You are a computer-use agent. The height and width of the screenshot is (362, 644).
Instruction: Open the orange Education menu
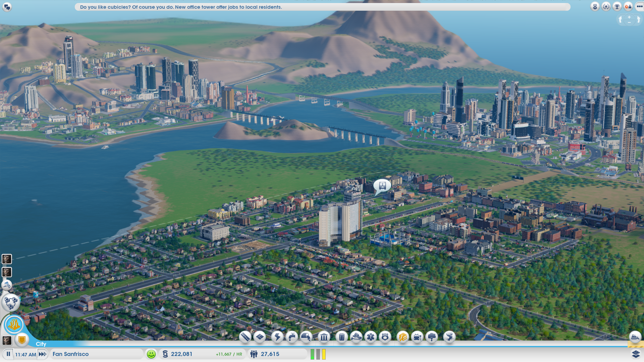(403, 337)
